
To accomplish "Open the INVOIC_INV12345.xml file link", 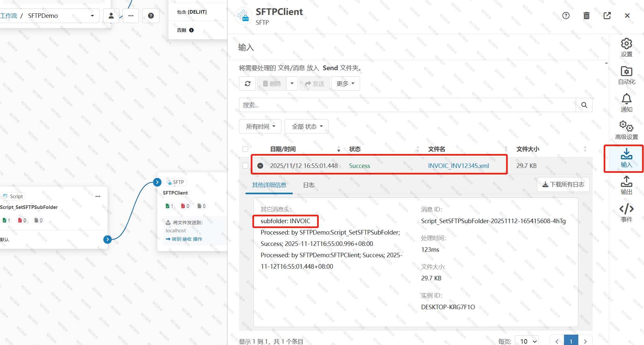I will 458,166.
